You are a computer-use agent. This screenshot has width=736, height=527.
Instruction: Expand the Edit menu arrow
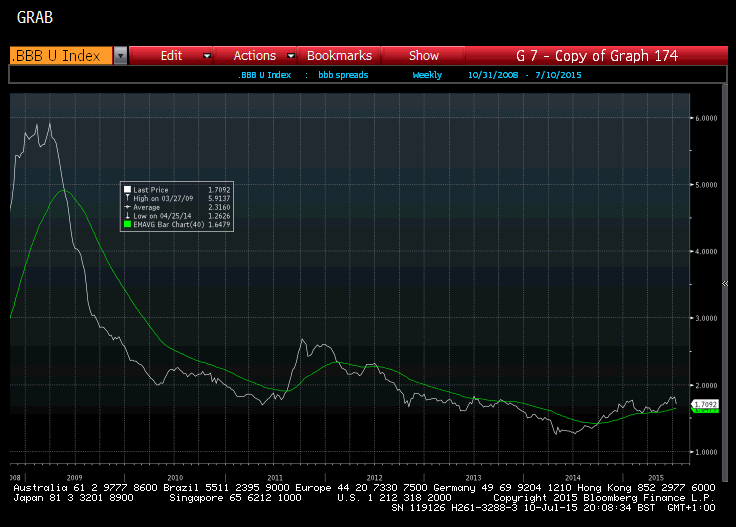click(x=207, y=56)
